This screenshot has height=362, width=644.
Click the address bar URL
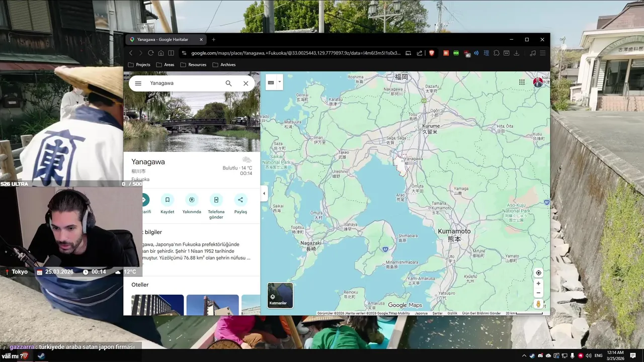(296, 53)
